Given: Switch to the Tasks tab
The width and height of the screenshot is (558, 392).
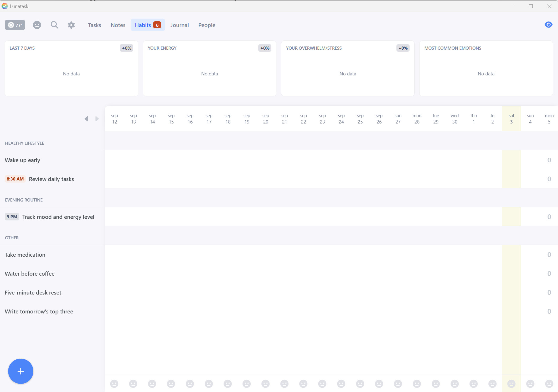Looking at the screenshot, I should point(94,25).
